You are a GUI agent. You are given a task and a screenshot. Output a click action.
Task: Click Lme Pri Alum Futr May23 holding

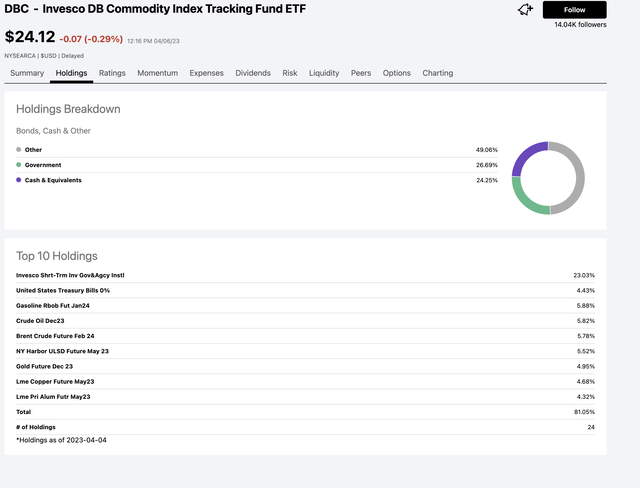[x=53, y=396]
